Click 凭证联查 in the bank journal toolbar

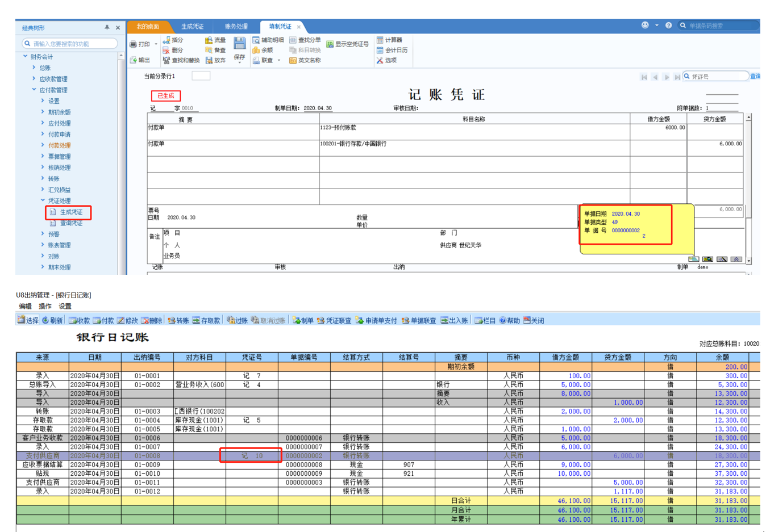[334, 320]
